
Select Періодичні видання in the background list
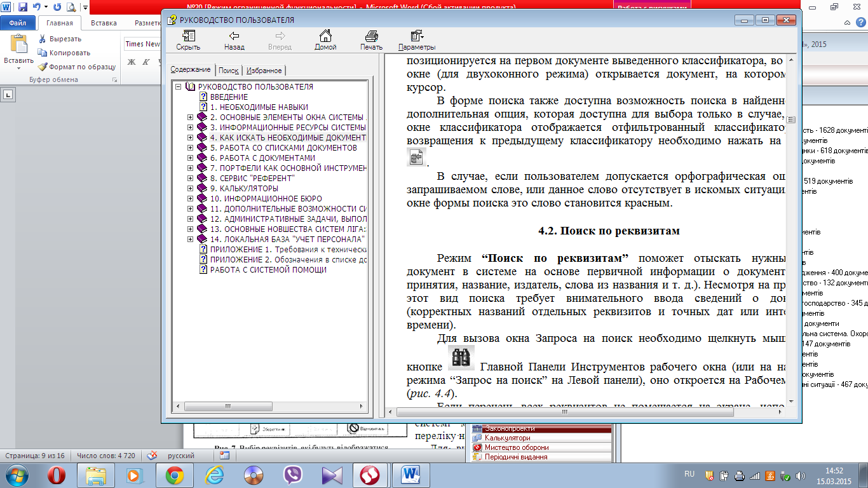(x=540, y=457)
